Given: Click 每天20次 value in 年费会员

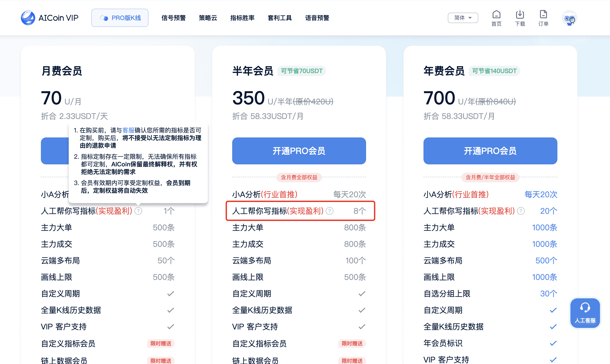Looking at the screenshot, I should (541, 194).
